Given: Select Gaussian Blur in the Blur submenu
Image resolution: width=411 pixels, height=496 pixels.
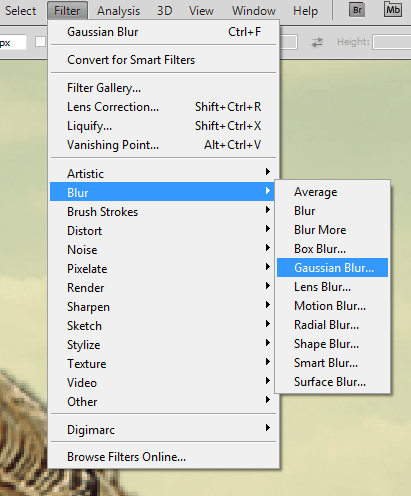Looking at the screenshot, I should click(332, 268).
